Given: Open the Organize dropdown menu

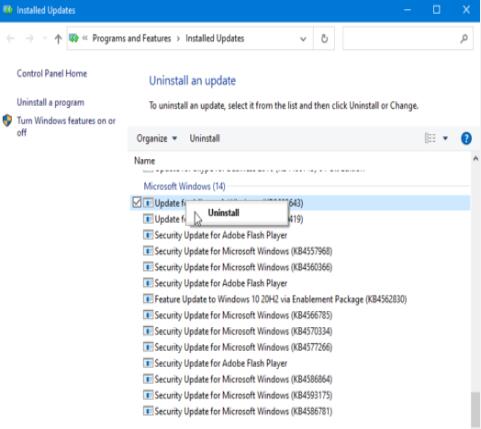Looking at the screenshot, I should pyautogui.click(x=157, y=138).
